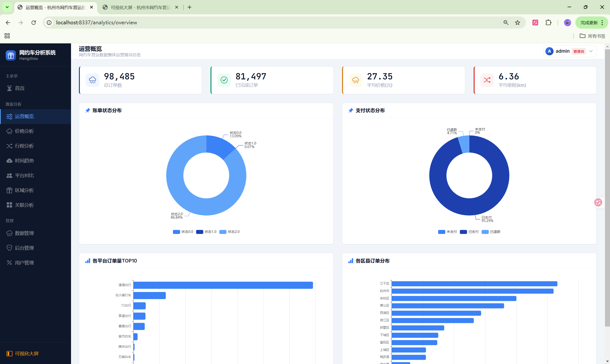Click the shuffle icon in 平均里程 card
This screenshot has width=610, height=364.
[x=487, y=80]
